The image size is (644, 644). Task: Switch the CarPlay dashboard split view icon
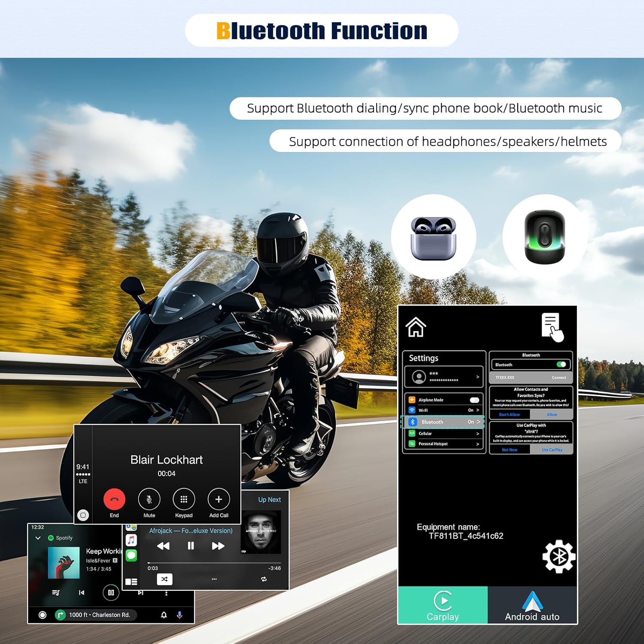(x=131, y=582)
